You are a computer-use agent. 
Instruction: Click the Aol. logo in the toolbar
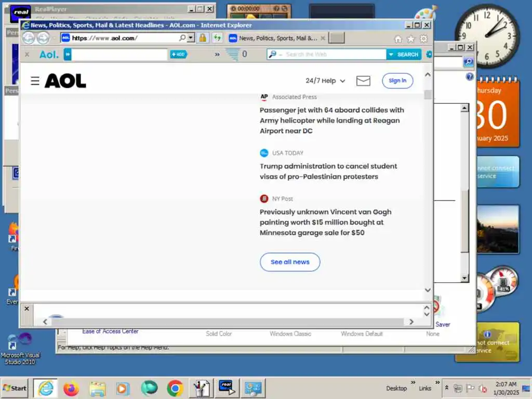[x=49, y=54]
